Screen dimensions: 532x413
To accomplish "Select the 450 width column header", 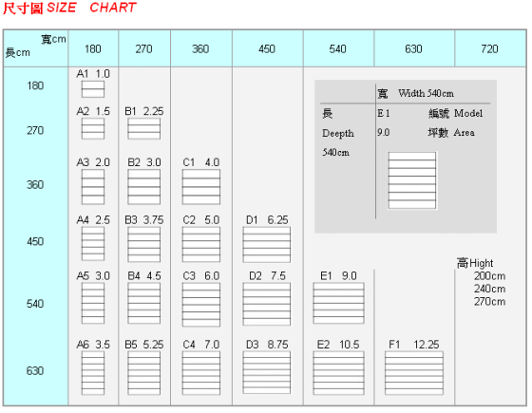I will point(267,49).
